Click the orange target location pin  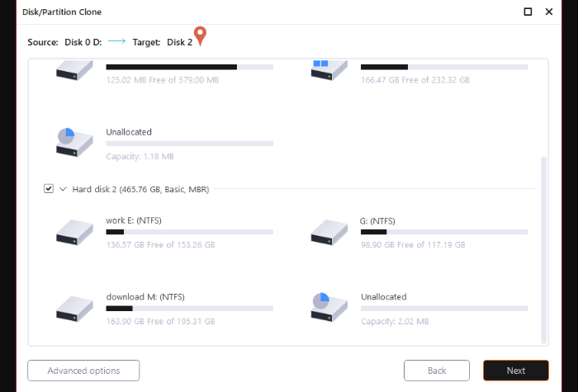pyautogui.click(x=200, y=36)
